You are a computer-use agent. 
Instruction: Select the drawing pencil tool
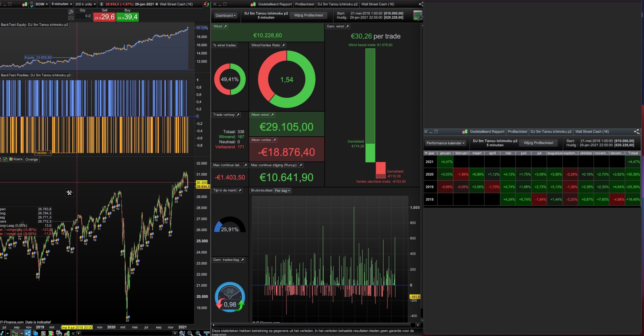click(x=2, y=333)
